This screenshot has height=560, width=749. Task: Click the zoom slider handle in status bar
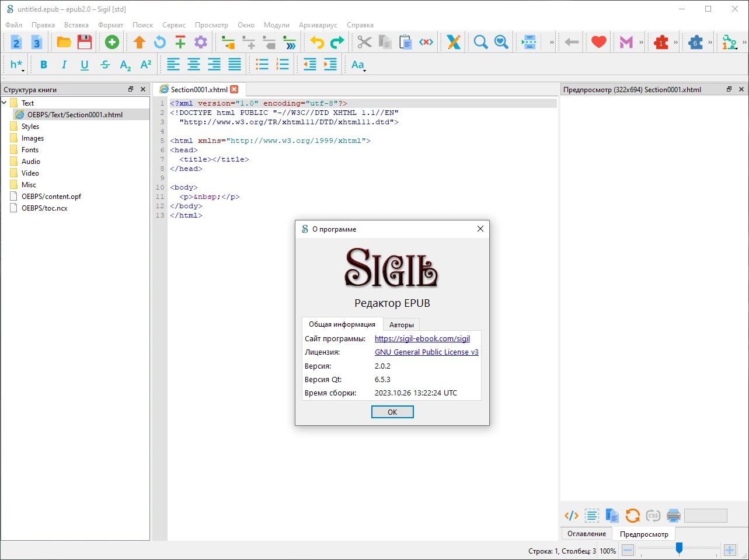click(679, 548)
